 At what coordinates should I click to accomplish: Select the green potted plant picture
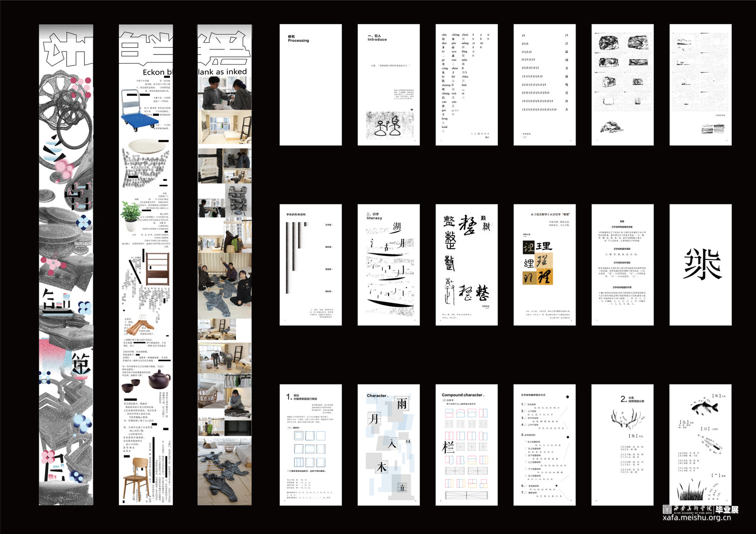click(x=131, y=213)
